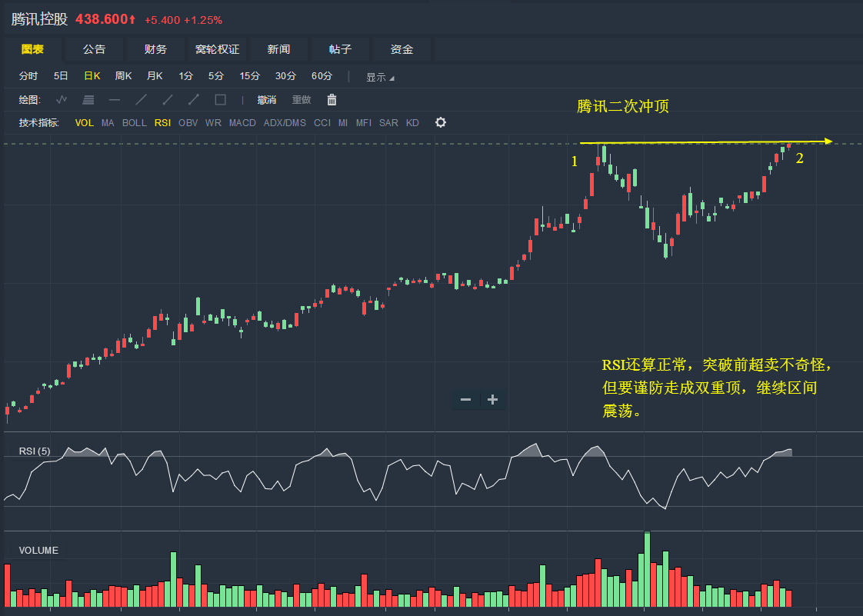This screenshot has height=616, width=863.
Task: Select the 60分 interval
Action: pyautogui.click(x=322, y=76)
